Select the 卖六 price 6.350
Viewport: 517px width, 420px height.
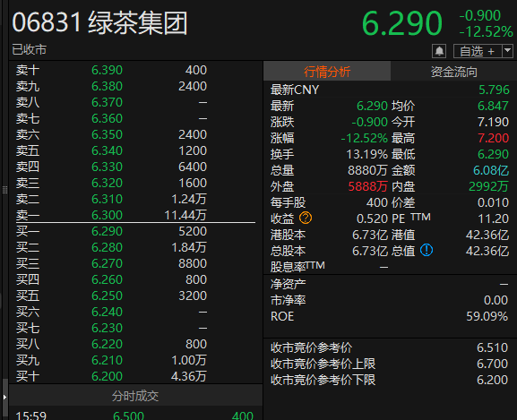click(107, 134)
